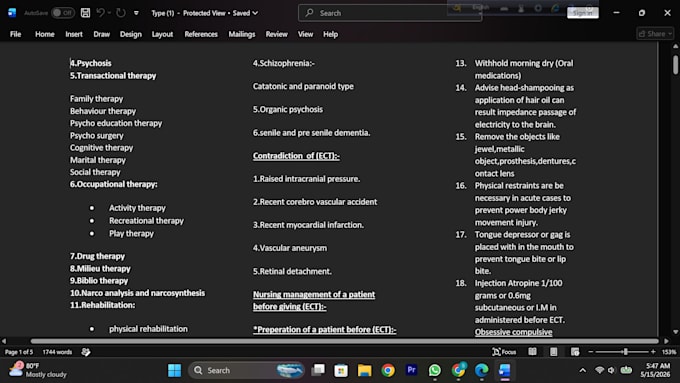Open Customize Quick Access Toolbar dropdown
The image size is (680, 383).
tap(136, 13)
